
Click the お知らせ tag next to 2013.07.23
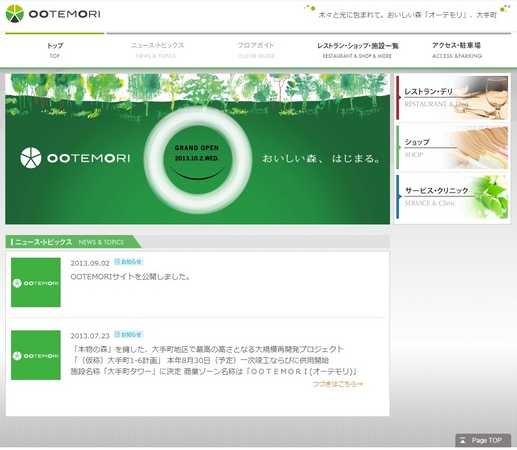coord(129,334)
